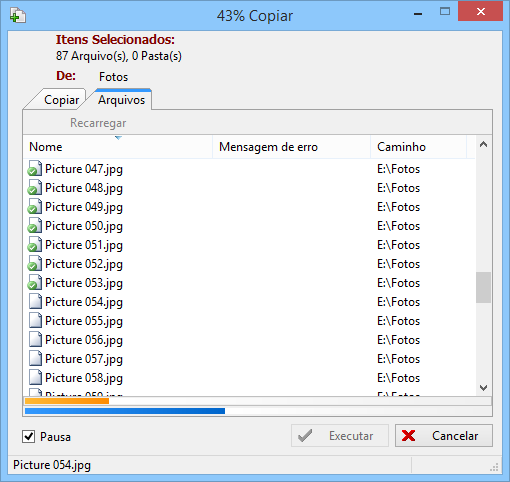Click the copy application icon in title bar
Image resolution: width=510 pixels, height=482 pixels.
[x=18, y=16]
